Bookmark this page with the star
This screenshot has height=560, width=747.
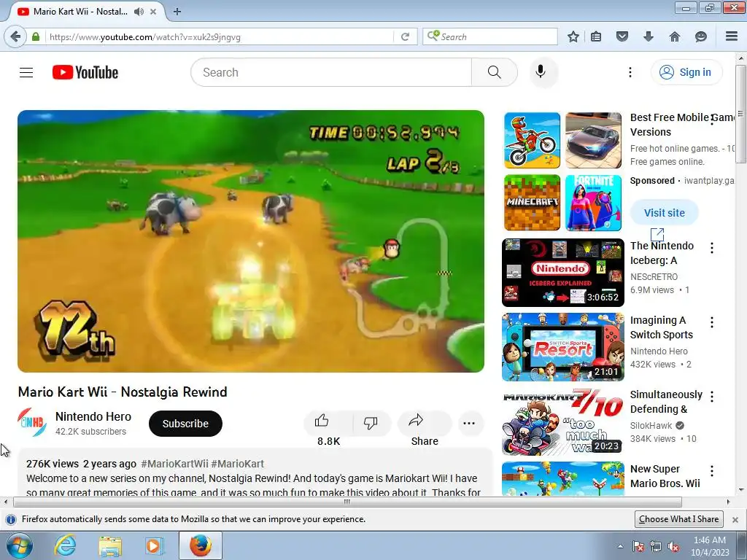[573, 36]
